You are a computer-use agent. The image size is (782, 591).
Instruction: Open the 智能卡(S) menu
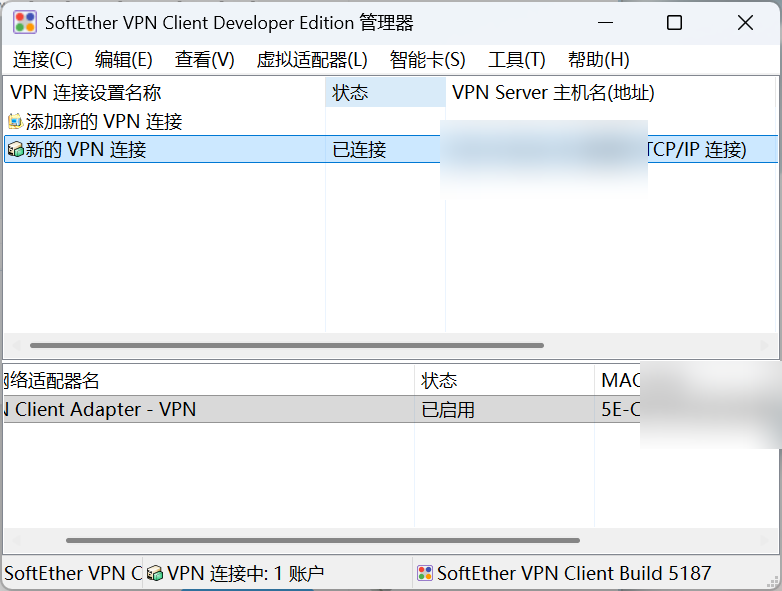(x=427, y=60)
